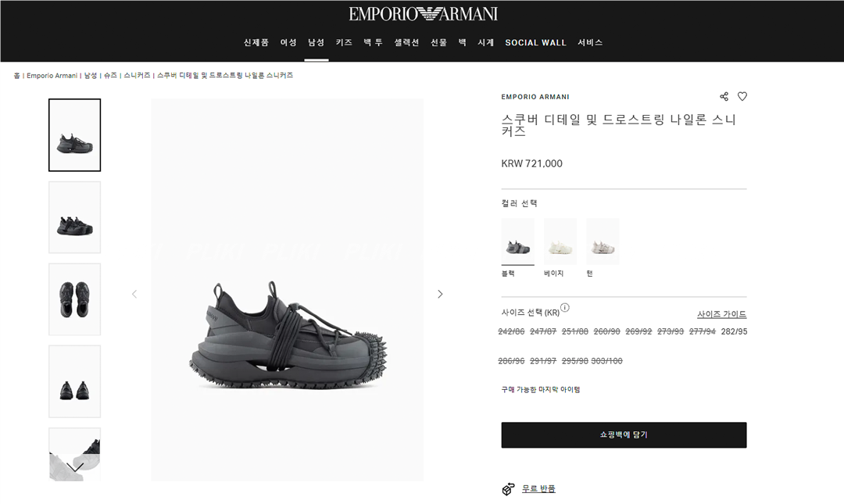Select the 베이지 color option
Image resolution: width=844 pixels, height=504 pixels.
tap(560, 241)
